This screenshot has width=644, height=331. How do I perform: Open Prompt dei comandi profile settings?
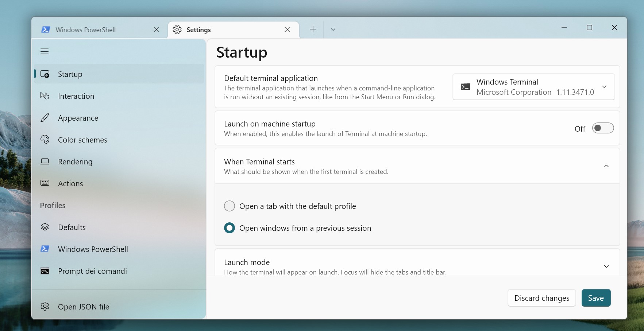click(119, 271)
